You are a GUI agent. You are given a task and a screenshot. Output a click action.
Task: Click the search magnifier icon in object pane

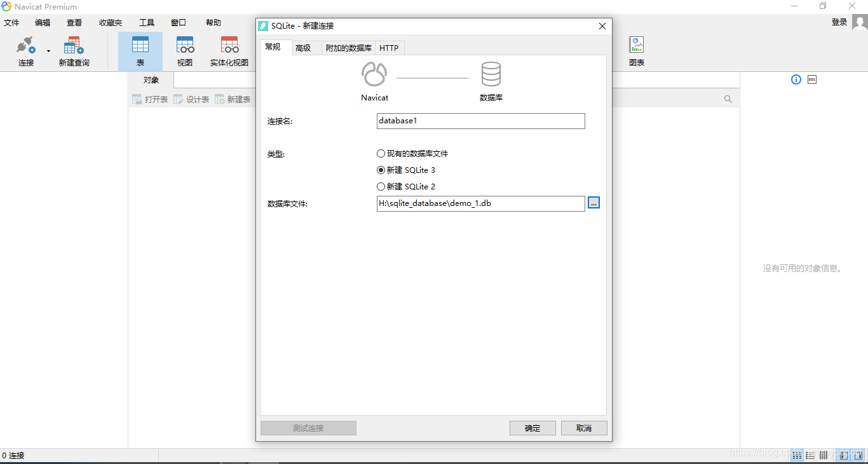click(728, 99)
